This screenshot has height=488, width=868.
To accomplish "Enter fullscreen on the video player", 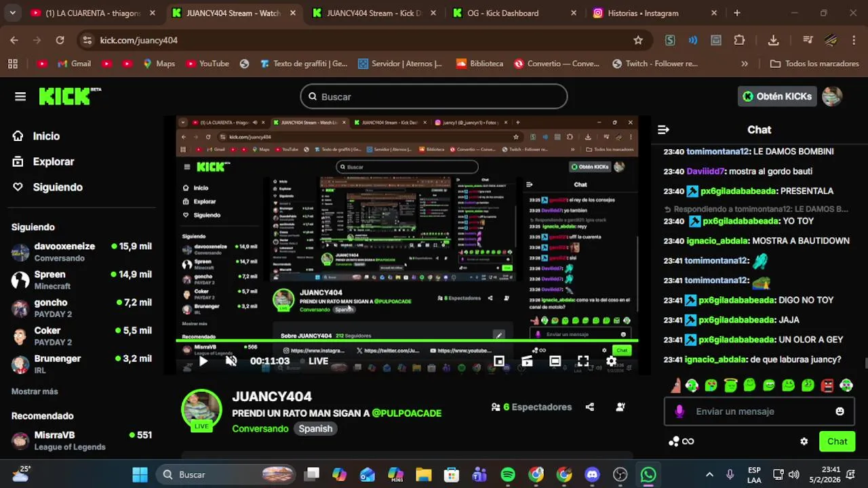I will point(583,361).
